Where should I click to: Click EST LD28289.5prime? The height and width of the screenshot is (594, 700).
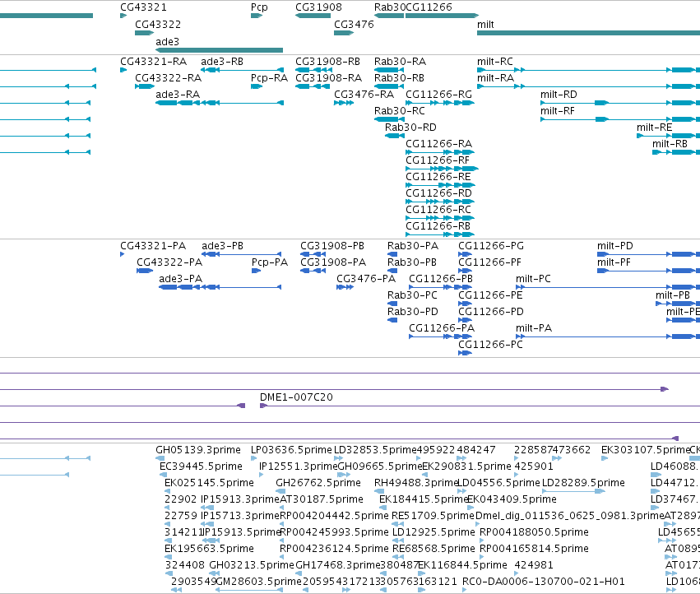click(x=573, y=491)
